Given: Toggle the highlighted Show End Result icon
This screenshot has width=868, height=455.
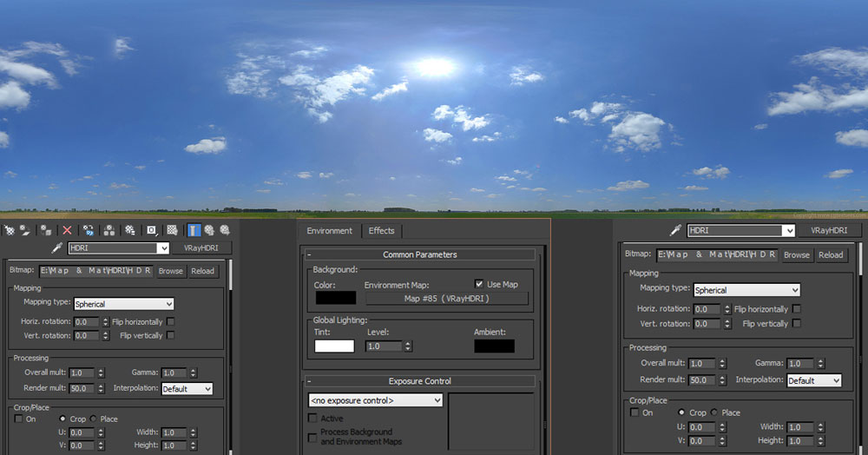Looking at the screenshot, I should click(x=193, y=230).
